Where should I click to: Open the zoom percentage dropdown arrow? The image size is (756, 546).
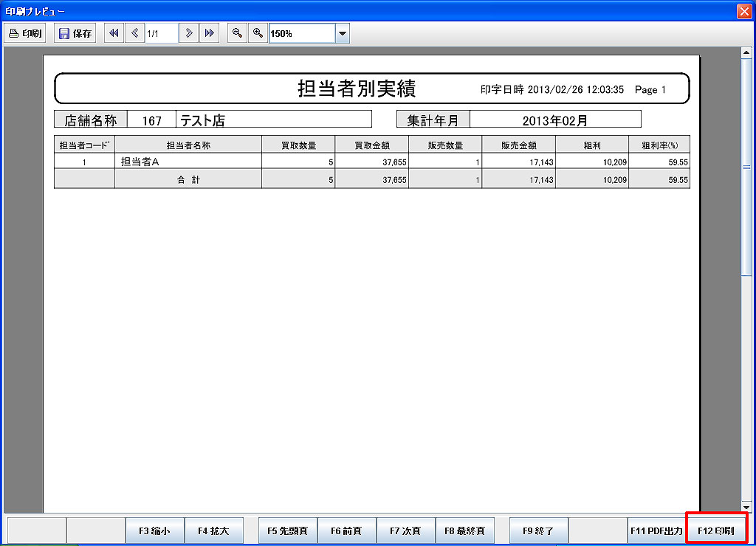click(342, 33)
